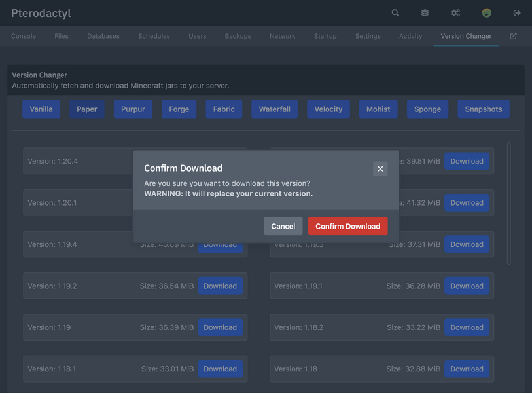The image size is (532, 393).
Task: Select the Users tab
Action: (198, 36)
